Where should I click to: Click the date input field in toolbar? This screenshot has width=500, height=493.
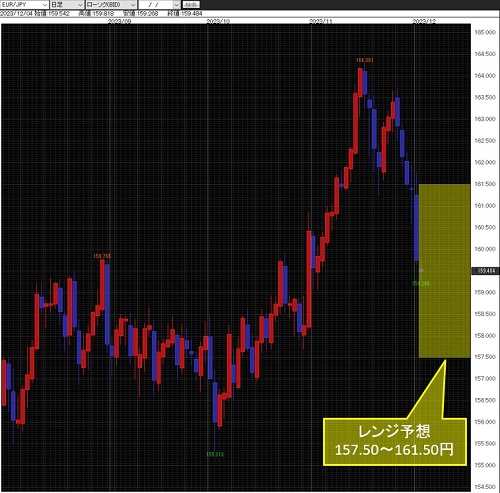[x=156, y=5]
